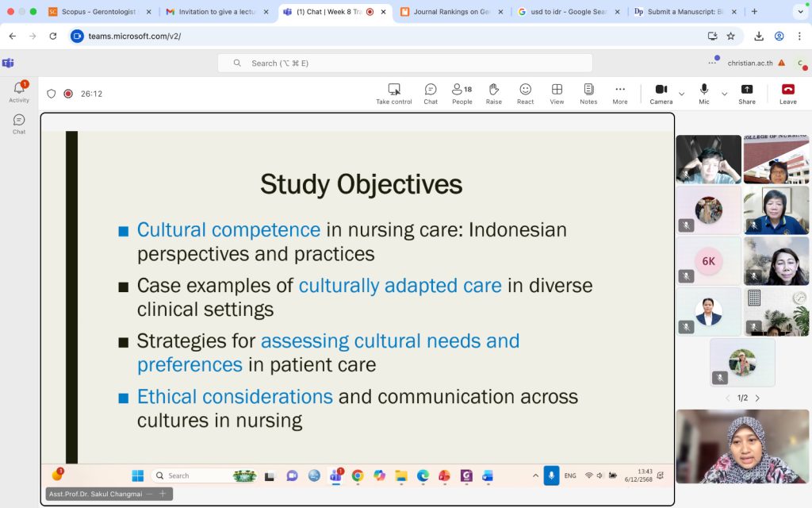The width and height of the screenshot is (812, 508).
Task: Switch to the Scopus Gerontologist tab
Action: pyautogui.click(x=99, y=12)
